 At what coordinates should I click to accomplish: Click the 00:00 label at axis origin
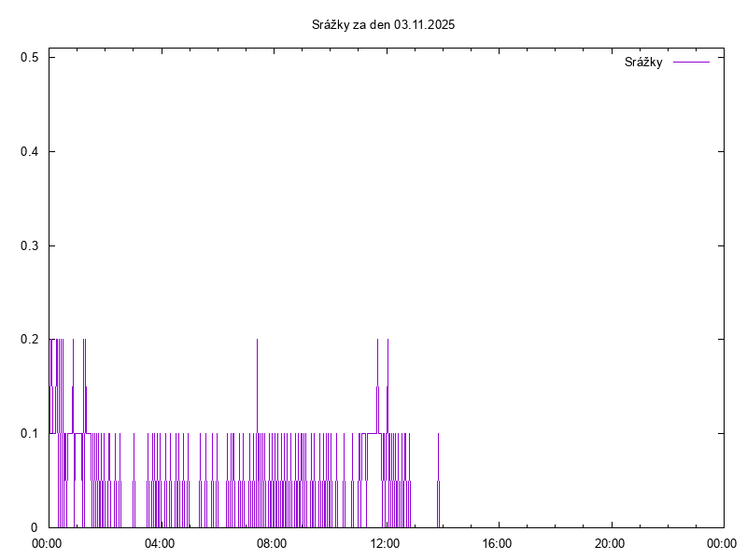tap(48, 543)
